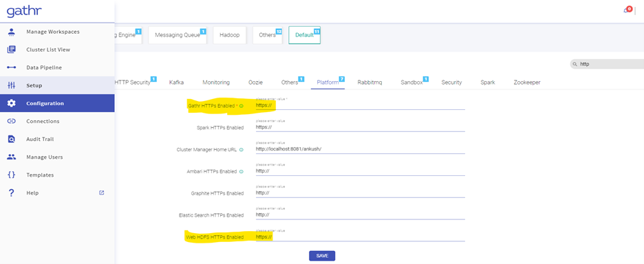Click the Templates braces icon
The width and height of the screenshot is (644, 264).
coord(12,175)
